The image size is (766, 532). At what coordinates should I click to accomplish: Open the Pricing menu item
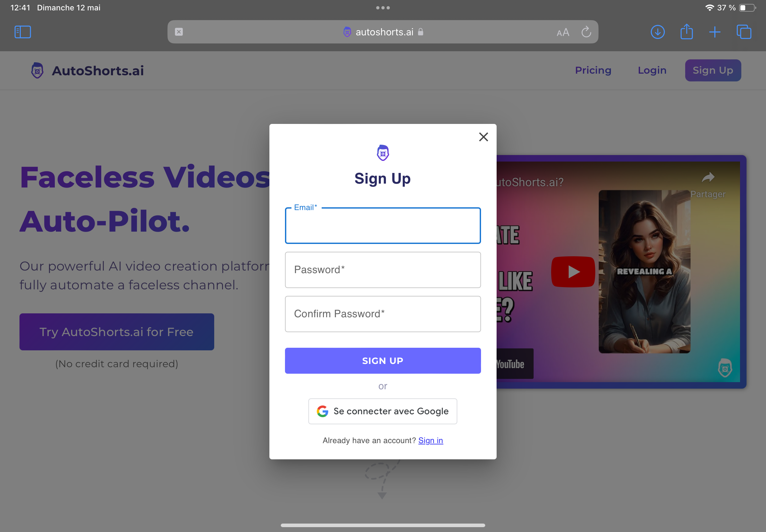pyautogui.click(x=593, y=70)
